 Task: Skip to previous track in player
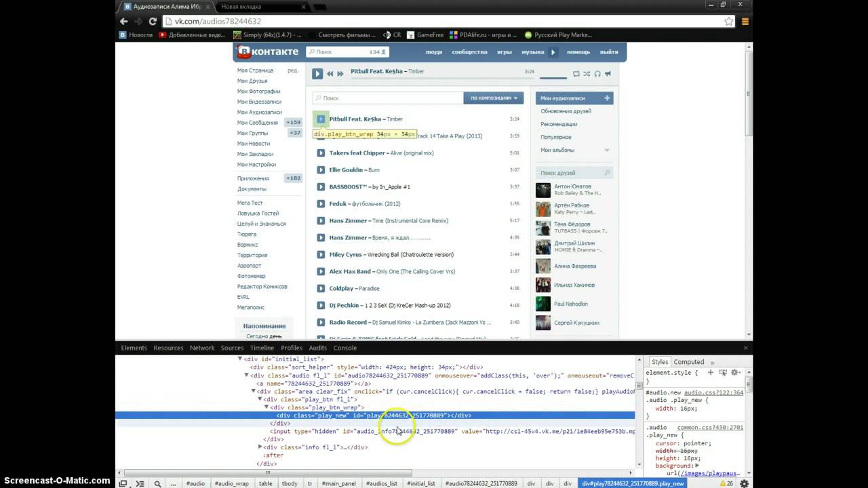(330, 73)
